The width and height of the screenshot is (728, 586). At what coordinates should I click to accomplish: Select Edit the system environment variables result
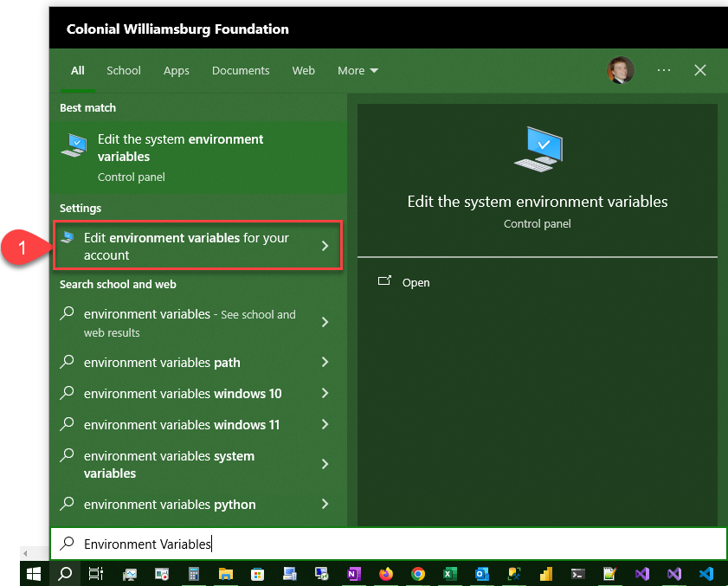click(198, 158)
